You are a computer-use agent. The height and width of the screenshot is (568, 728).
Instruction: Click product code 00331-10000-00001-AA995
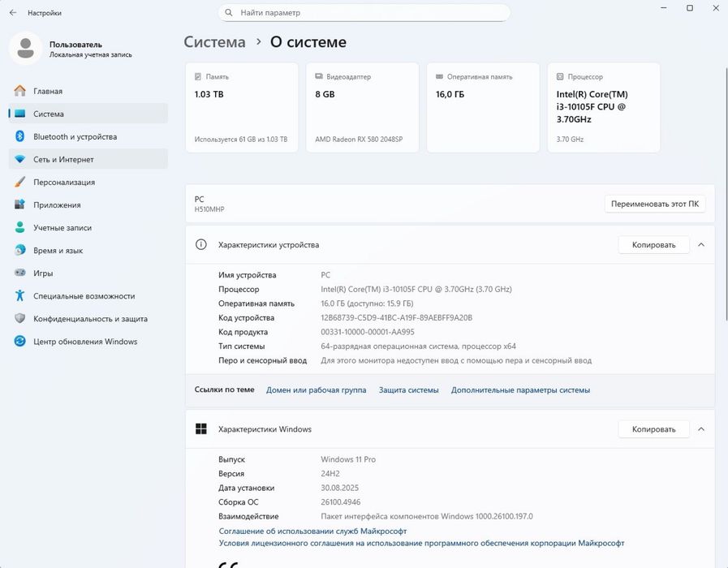(368, 332)
